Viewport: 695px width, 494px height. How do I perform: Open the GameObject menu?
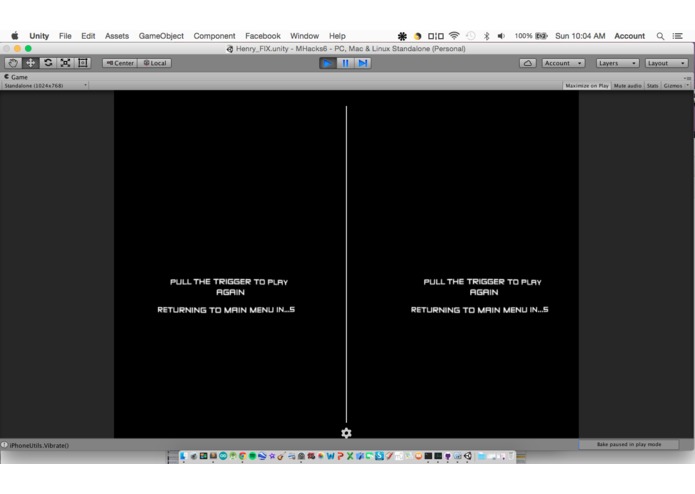click(161, 36)
